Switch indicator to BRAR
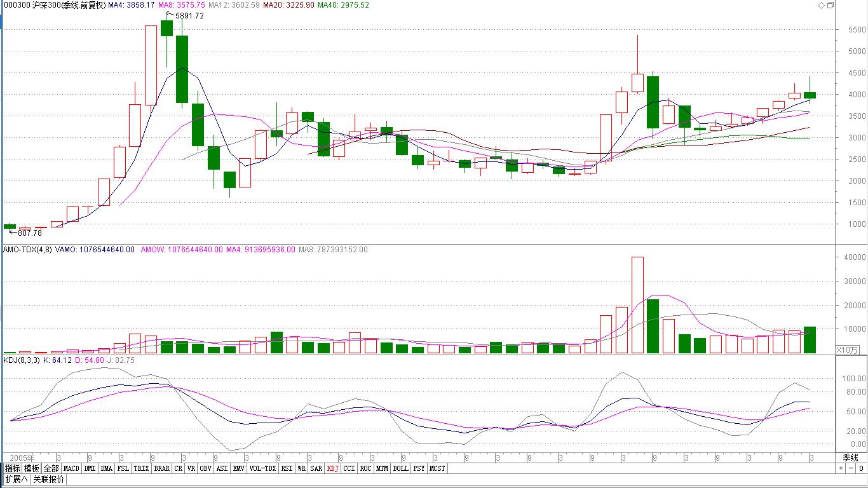This screenshot has width=868, height=488. 162,468
